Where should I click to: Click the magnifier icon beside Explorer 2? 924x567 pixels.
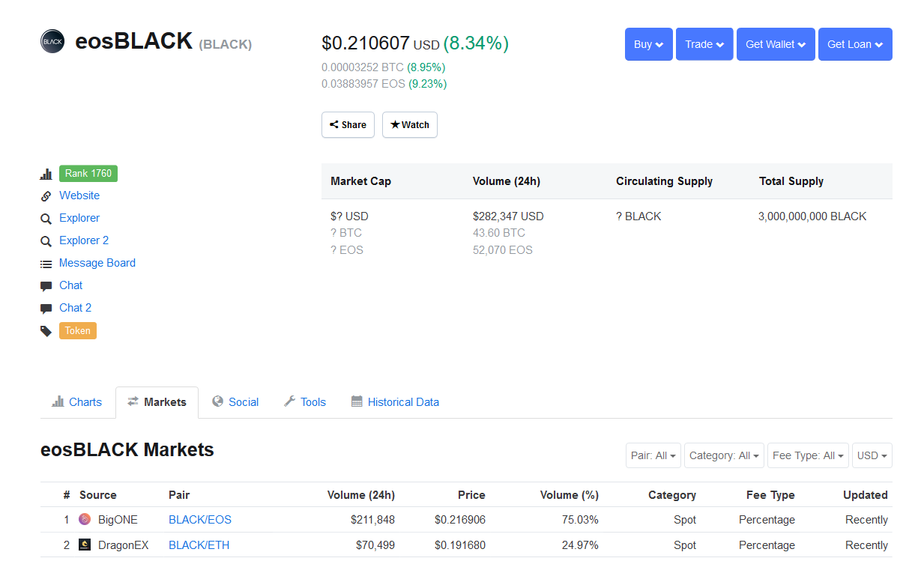point(46,241)
